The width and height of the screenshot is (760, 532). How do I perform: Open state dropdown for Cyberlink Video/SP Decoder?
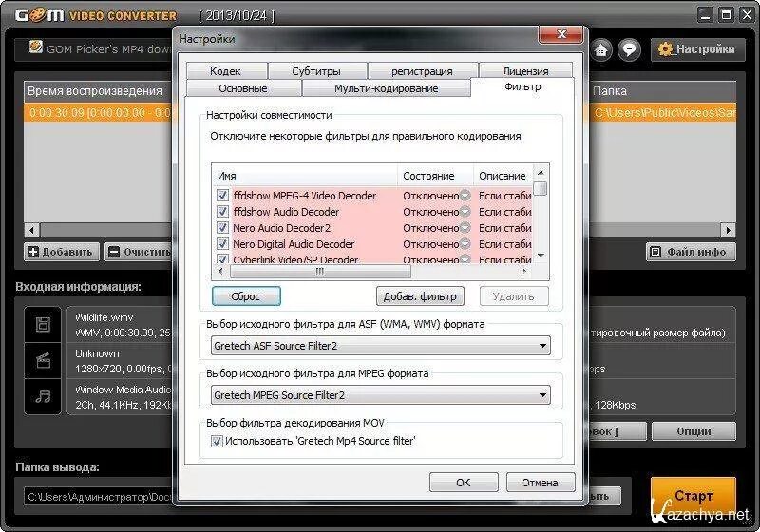(x=465, y=259)
